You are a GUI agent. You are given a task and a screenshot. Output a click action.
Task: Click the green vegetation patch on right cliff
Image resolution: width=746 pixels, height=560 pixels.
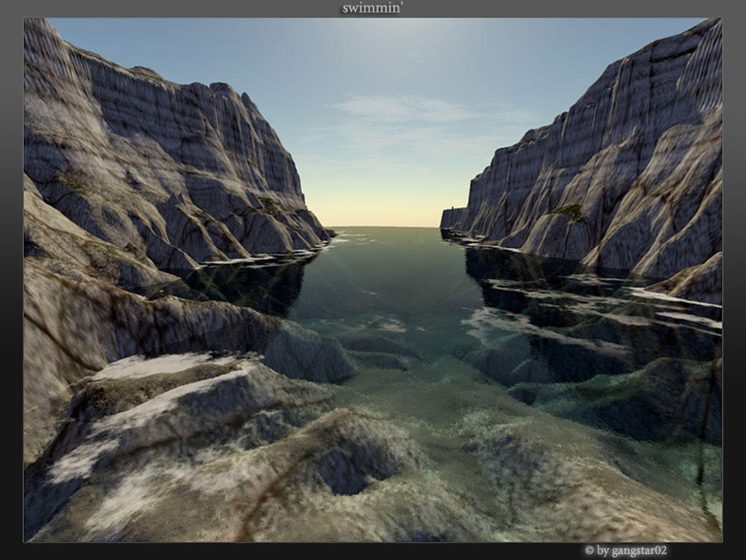click(x=570, y=211)
